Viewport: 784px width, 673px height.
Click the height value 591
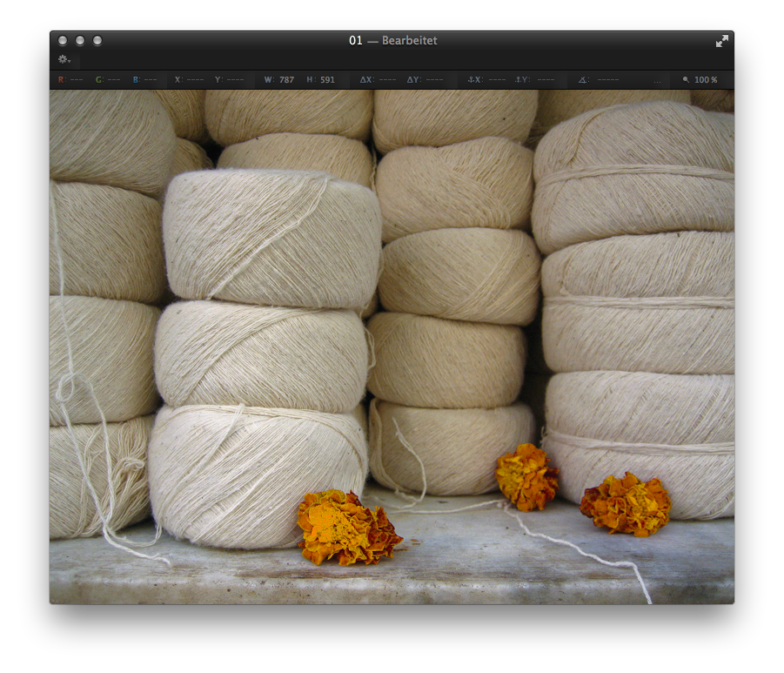pyautogui.click(x=327, y=80)
